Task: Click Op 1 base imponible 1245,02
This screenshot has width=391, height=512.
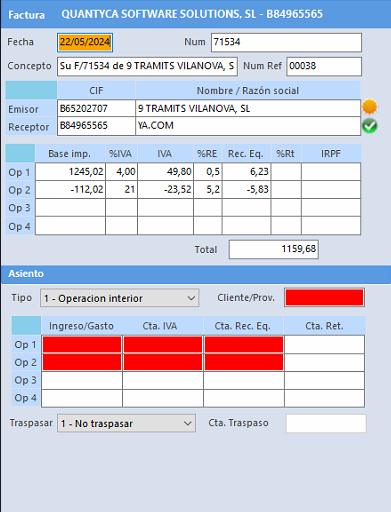Action: click(70, 172)
